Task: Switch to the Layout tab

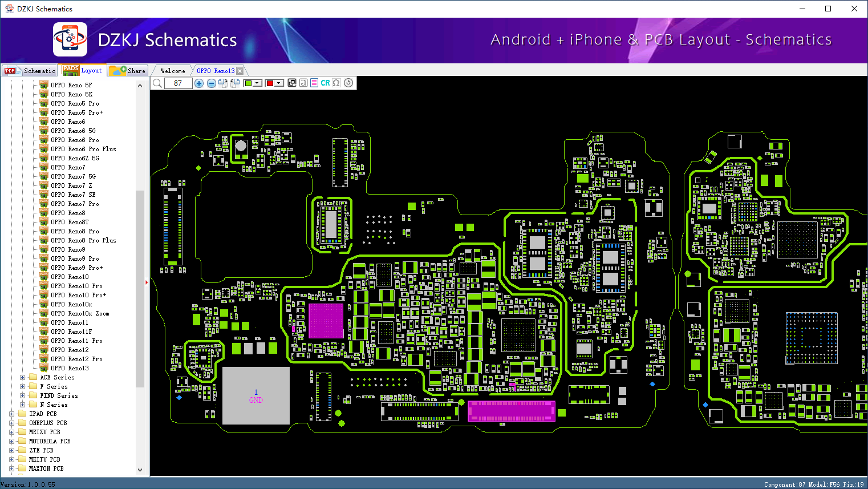Action: 83,70
